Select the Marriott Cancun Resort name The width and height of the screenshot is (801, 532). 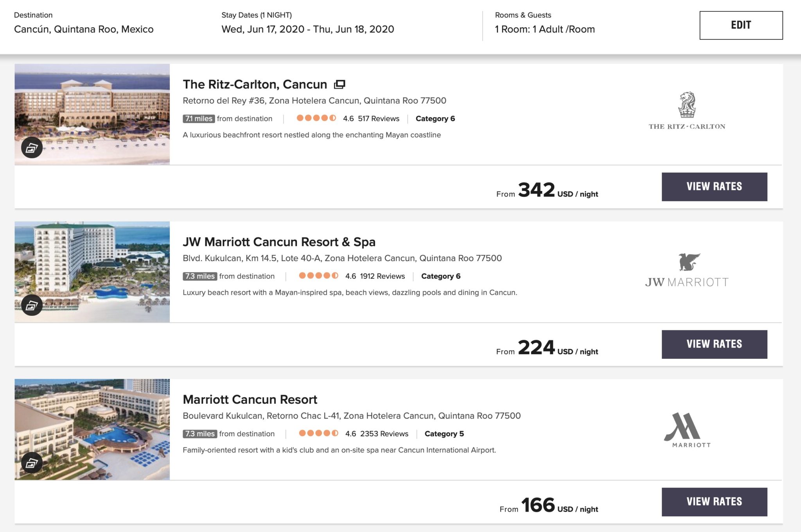pos(250,399)
